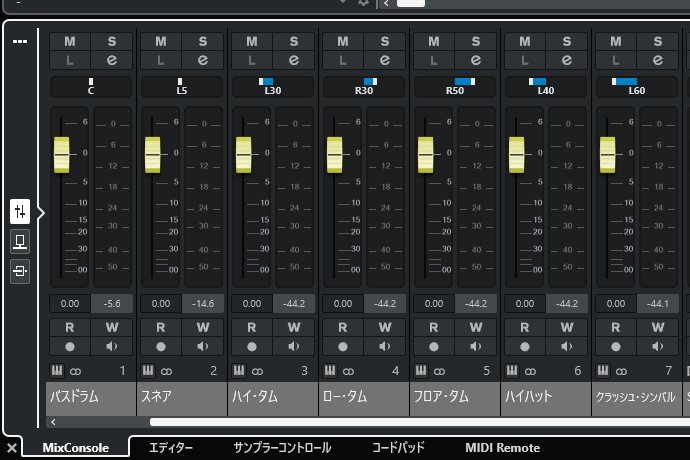Open the サンプラーコントロール tab
Screen dimensions: 690x460
tap(282, 448)
